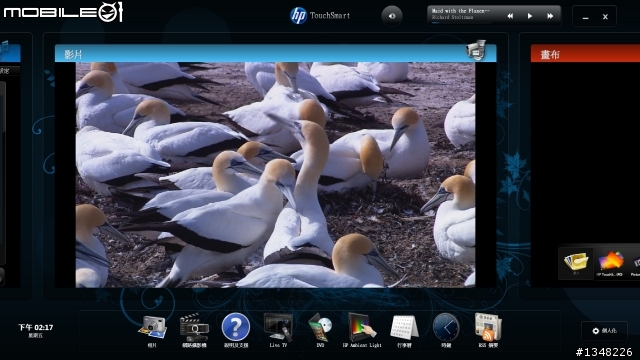Screen dimensions: 640x360
Task: Open the Personalize (個人化) gear button
Action: [x=604, y=331]
